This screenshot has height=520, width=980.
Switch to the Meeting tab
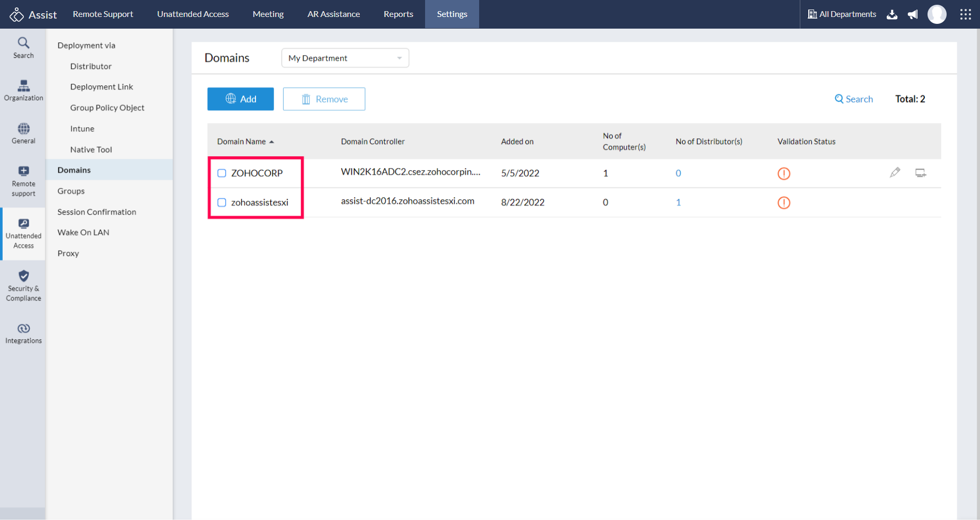(268, 14)
